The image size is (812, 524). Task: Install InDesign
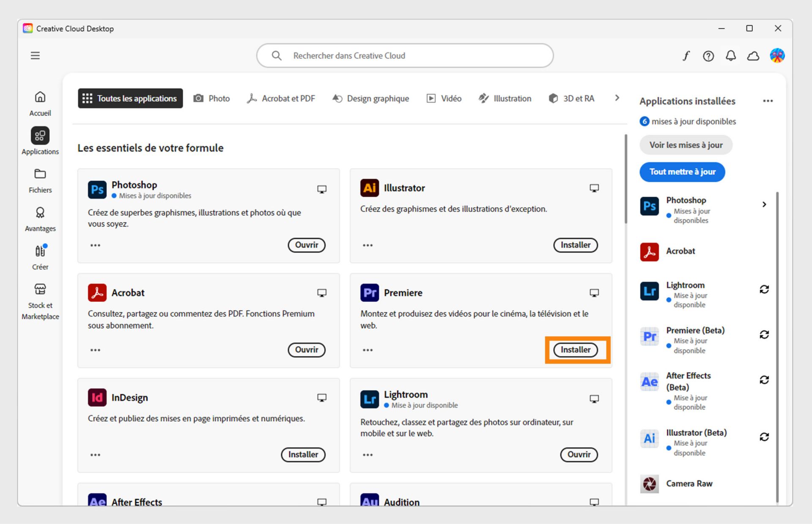tap(303, 455)
